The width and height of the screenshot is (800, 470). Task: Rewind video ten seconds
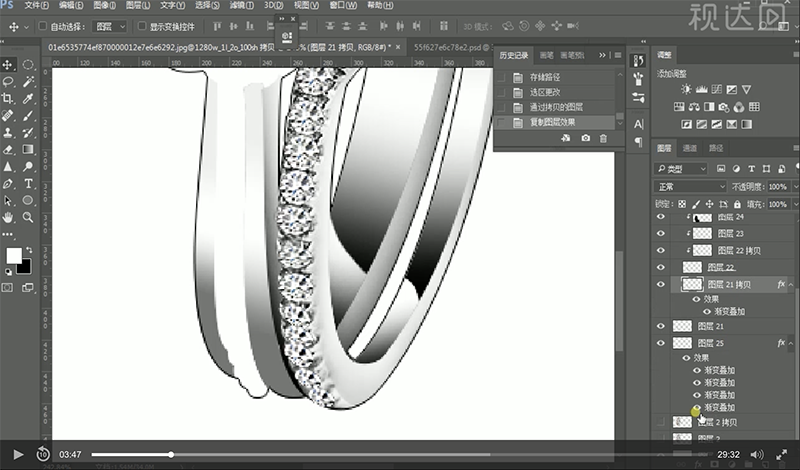click(43, 454)
